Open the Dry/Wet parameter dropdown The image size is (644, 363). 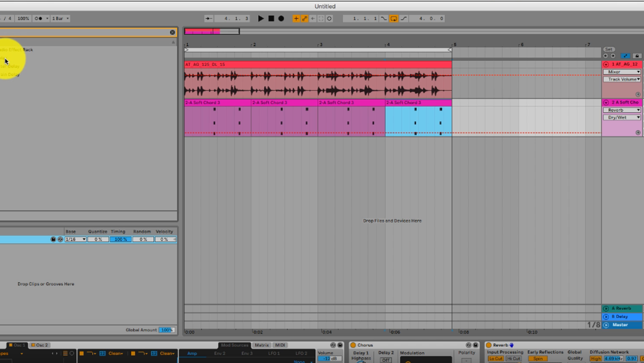click(622, 118)
